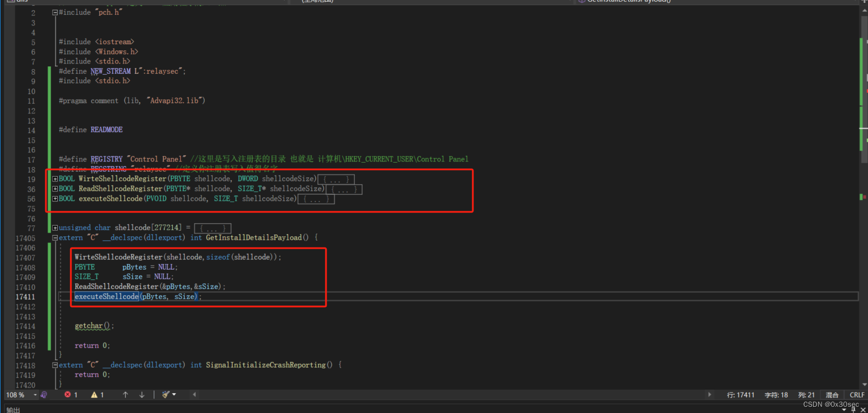Click the getchar() call on line 17414
Image resolution: width=868 pixels, height=413 pixels.
[95, 326]
